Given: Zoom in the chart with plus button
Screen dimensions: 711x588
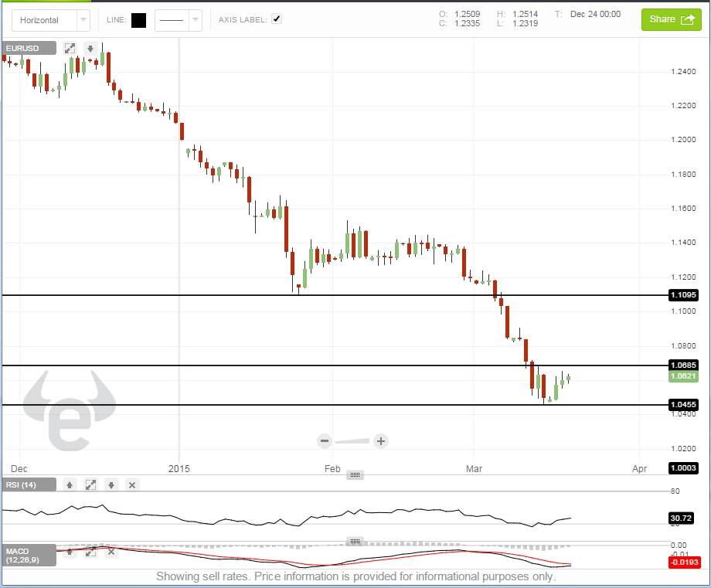Looking at the screenshot, I should pyautogui.click(x=381, y=441).
